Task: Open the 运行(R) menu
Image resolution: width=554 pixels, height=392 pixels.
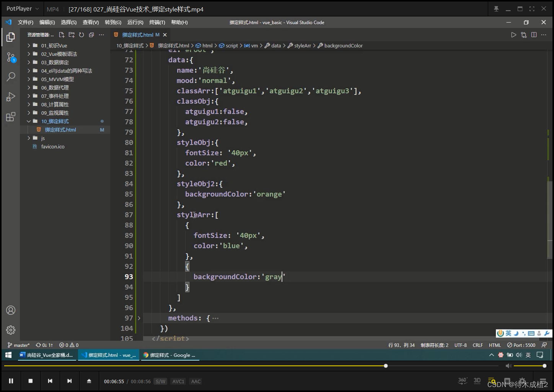Action: point(135,23)
